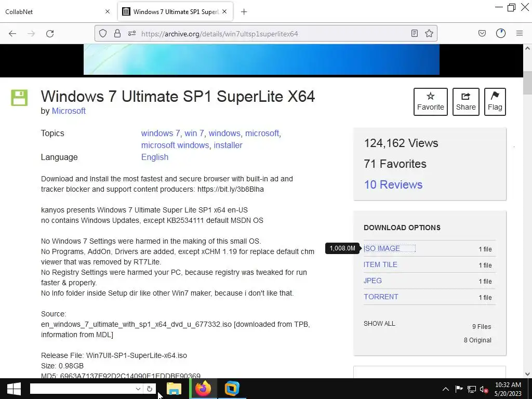Download the ISO IMAGE file
This screenshot has height=399, width=532.
[382, 248]
